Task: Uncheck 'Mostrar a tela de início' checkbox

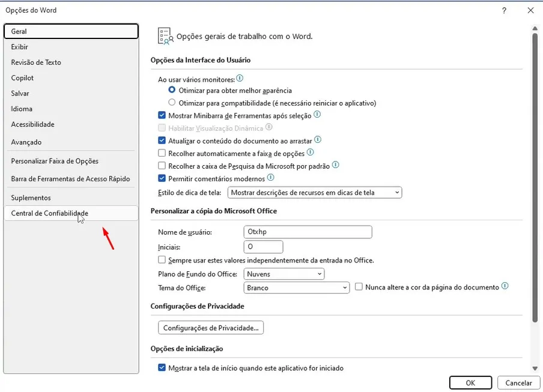Action: pos(162,367)
